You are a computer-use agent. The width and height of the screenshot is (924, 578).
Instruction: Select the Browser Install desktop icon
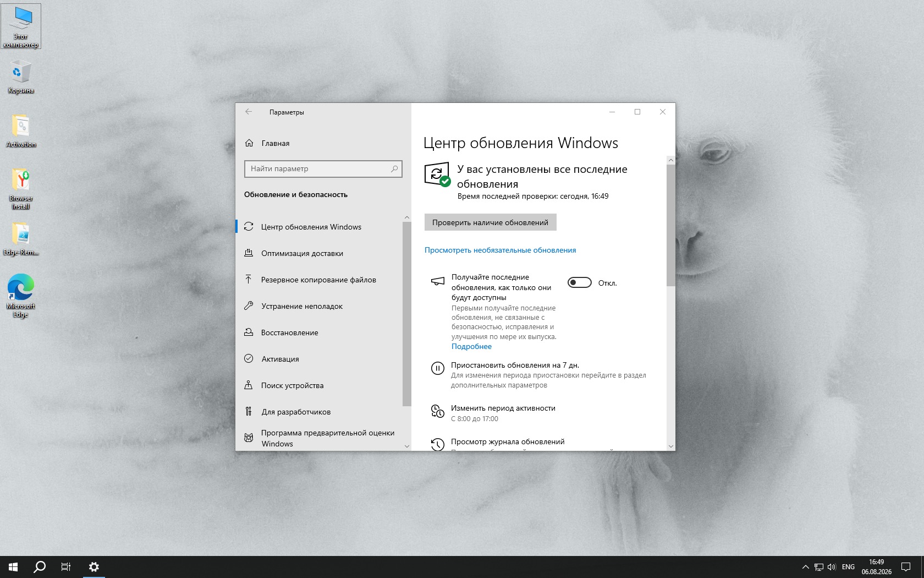coord(21,189)
